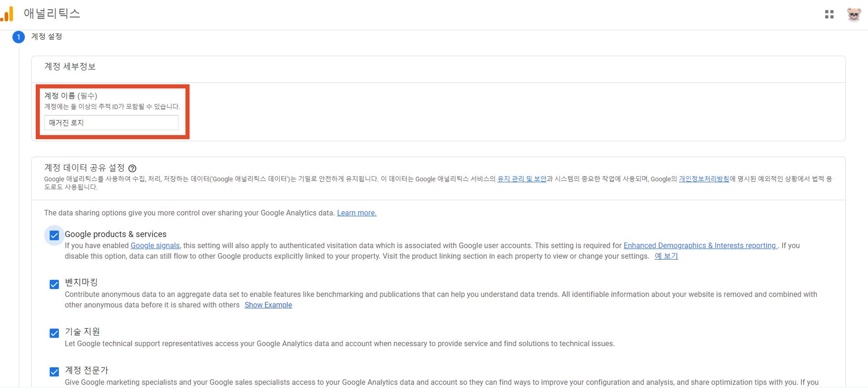Viewport: 868px width, 388px height.
Task: Open the Google signals link
Action: 155,245
